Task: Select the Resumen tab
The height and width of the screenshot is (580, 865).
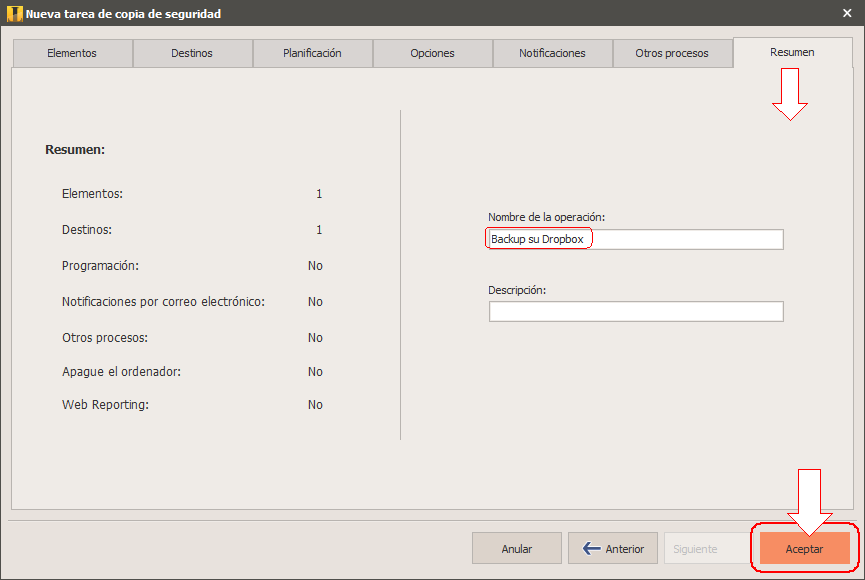Action: point(792,52)
